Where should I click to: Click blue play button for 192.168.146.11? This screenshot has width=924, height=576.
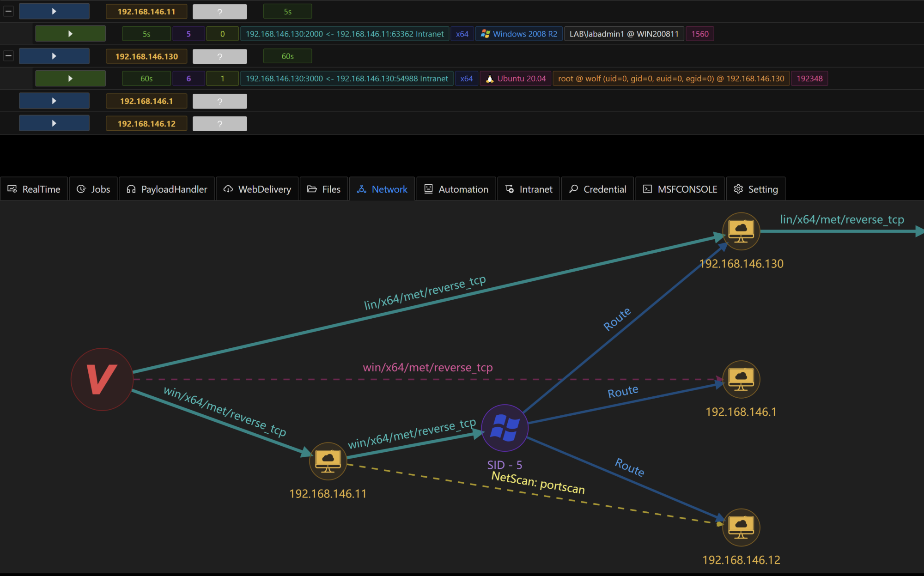(54, 11)
